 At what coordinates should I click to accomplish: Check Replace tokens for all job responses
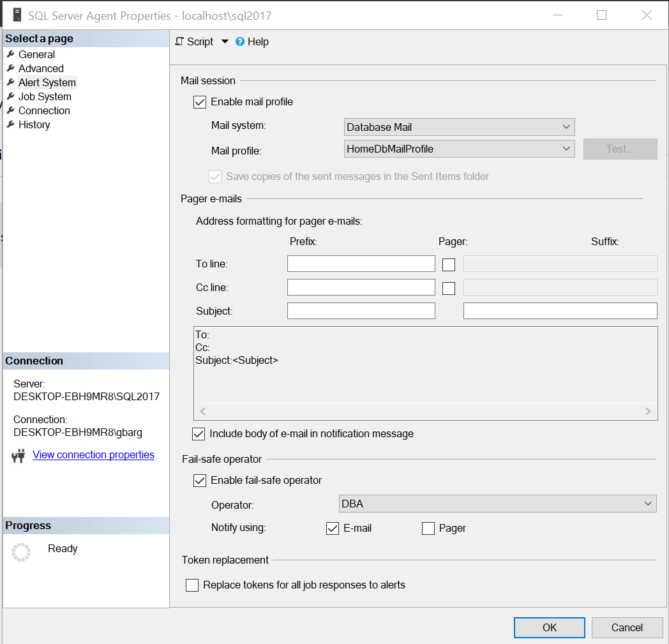pos(192,585)
